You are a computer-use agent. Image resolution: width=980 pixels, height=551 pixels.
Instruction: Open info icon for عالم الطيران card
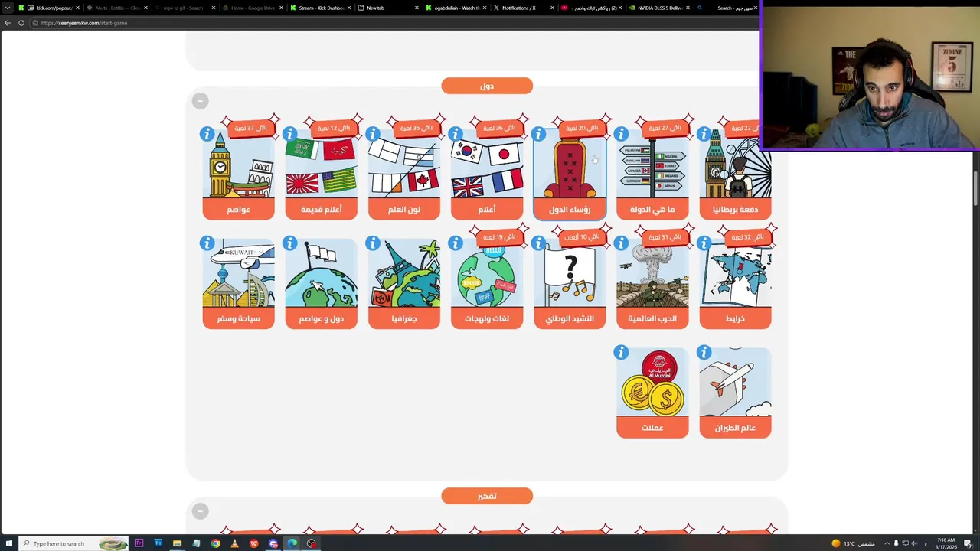pyautogui.click(x=704, y=353)
